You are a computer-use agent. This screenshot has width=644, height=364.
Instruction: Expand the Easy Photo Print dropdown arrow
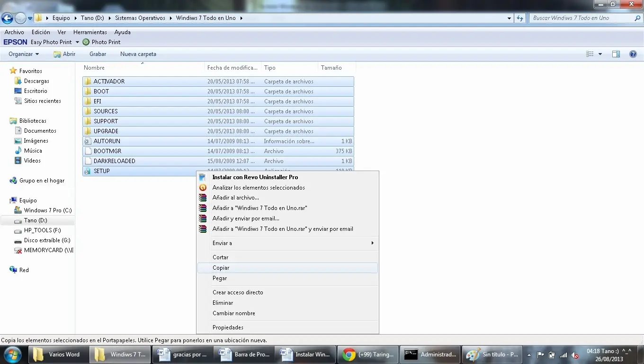tap(77, 42)
